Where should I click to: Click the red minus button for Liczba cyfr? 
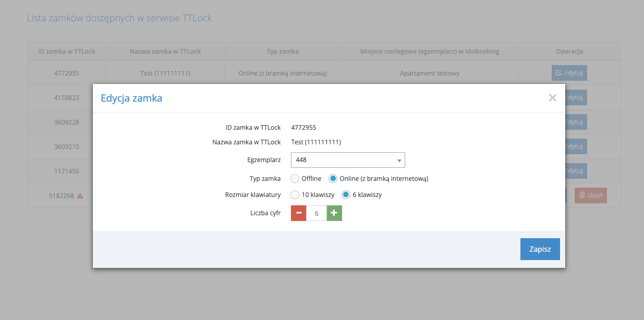coord(298,213)
